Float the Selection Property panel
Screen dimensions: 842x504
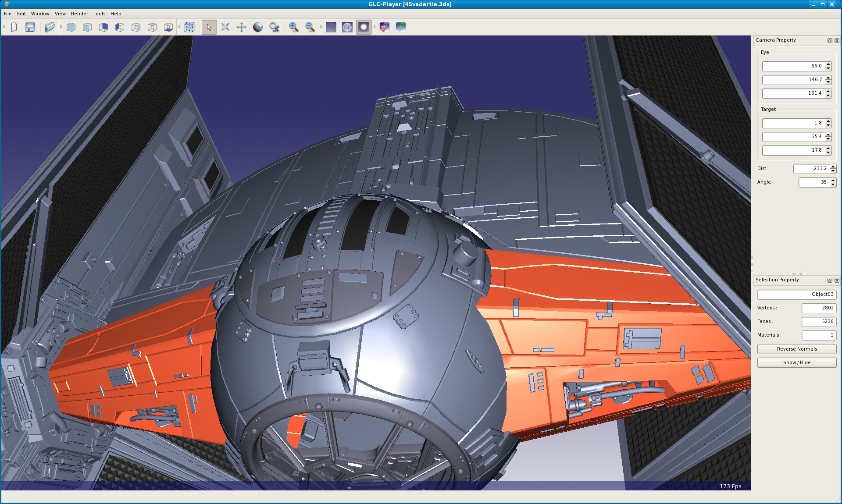pos(830,280)
